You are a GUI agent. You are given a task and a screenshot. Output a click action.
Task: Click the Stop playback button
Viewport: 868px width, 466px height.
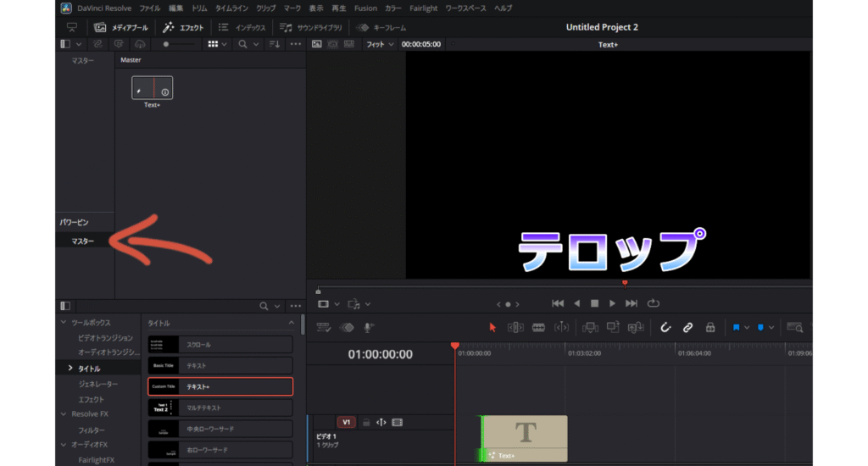pos(594,303)
